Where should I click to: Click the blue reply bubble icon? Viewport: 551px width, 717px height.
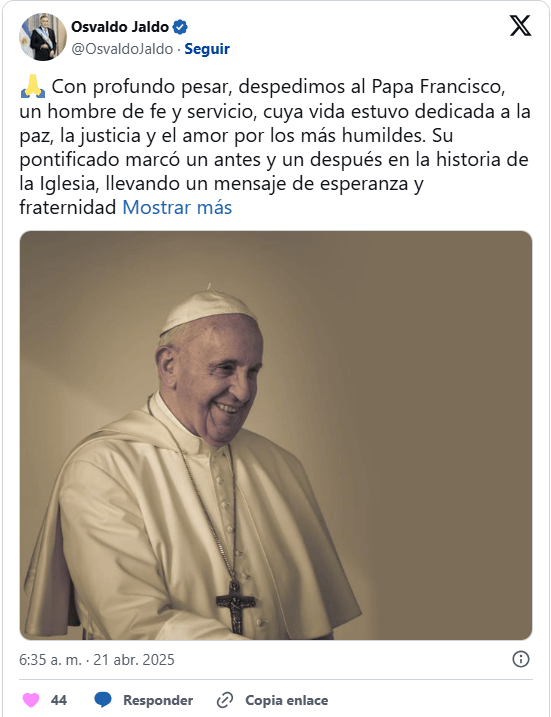(103, 700)
